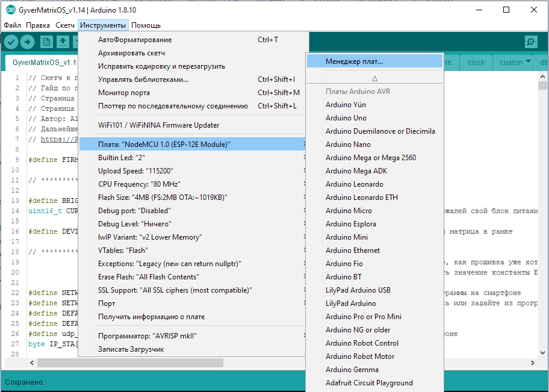
Task: Open the tabs dropdown arrow at right
Action: coord(528,61)
